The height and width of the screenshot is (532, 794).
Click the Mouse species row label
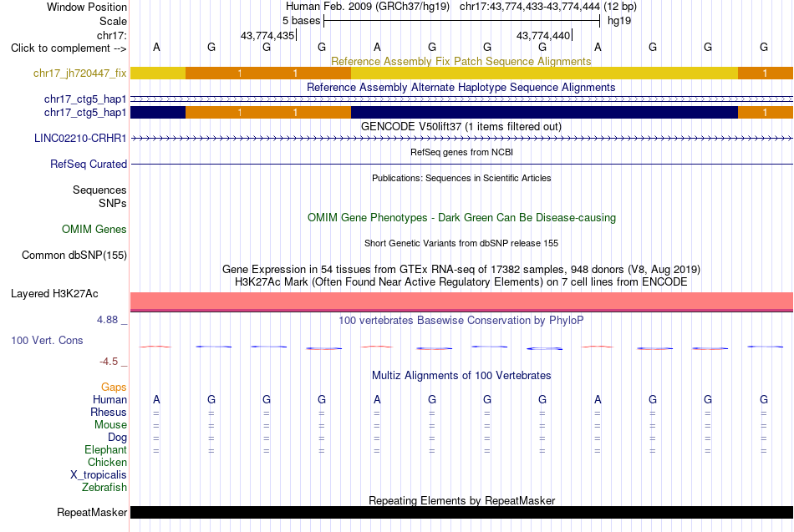(x=110, y=425)
